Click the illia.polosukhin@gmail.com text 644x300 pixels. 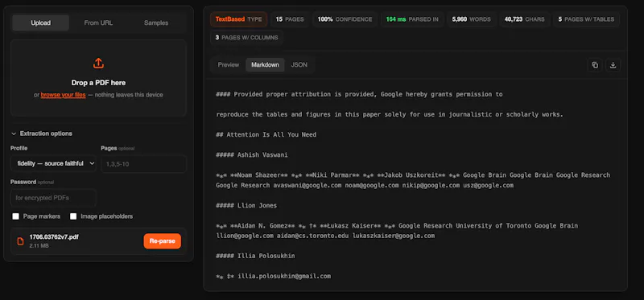click(284, 276)
